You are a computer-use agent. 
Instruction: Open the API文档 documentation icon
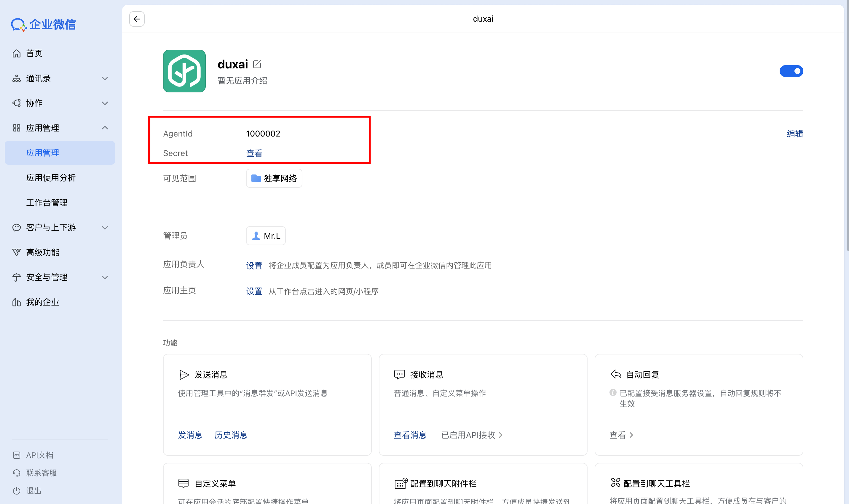(17, 455)
